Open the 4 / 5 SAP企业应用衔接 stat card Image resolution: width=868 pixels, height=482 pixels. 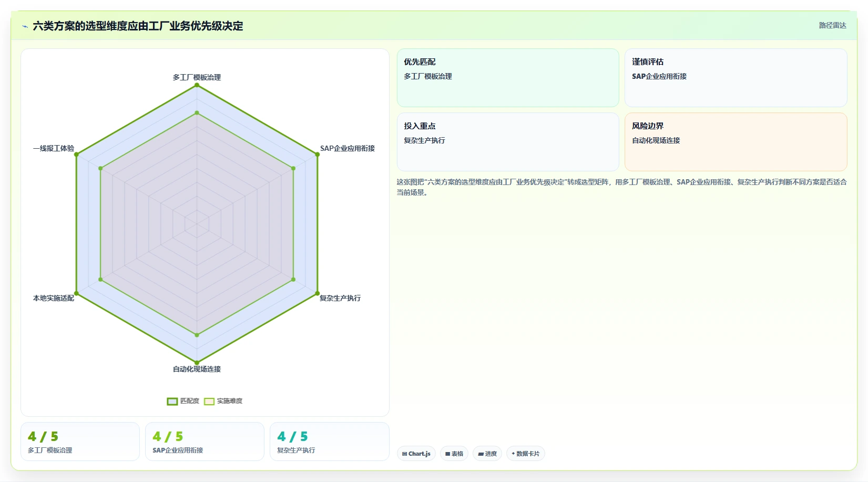(205, 442)
